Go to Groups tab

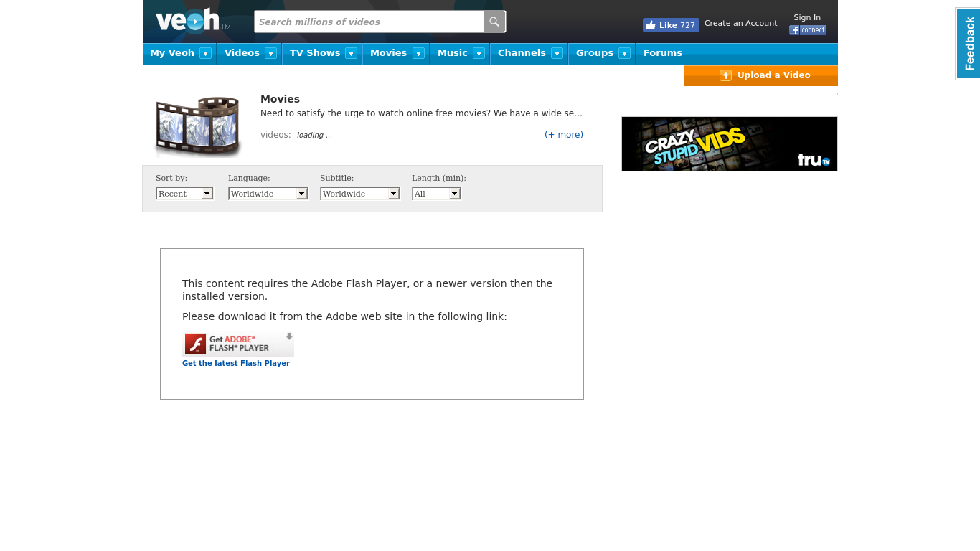click(x=595, y=53)
